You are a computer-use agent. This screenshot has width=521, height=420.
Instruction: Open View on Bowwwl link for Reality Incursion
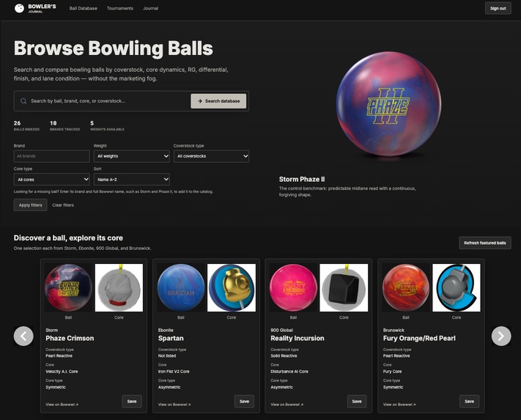287,405
